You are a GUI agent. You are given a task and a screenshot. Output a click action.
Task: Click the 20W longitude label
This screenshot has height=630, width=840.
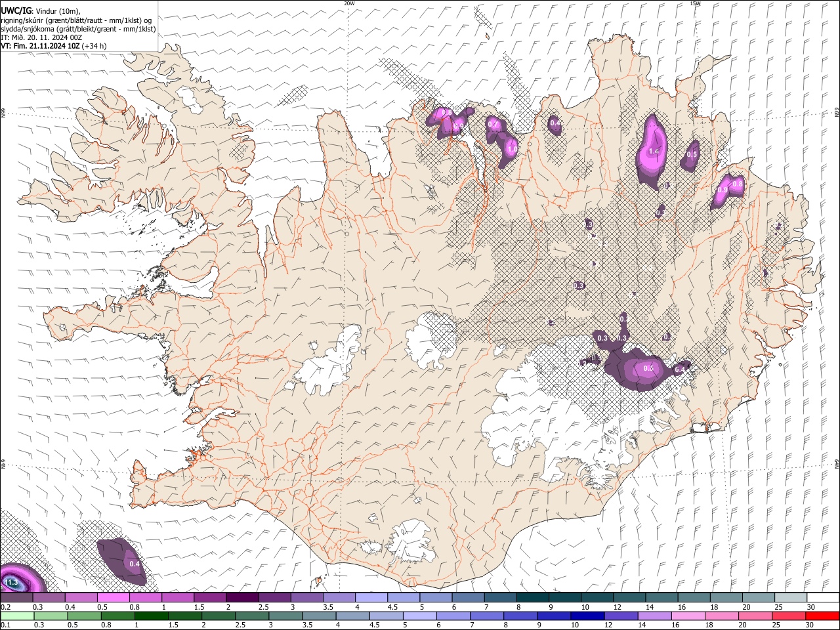[350, 3]
